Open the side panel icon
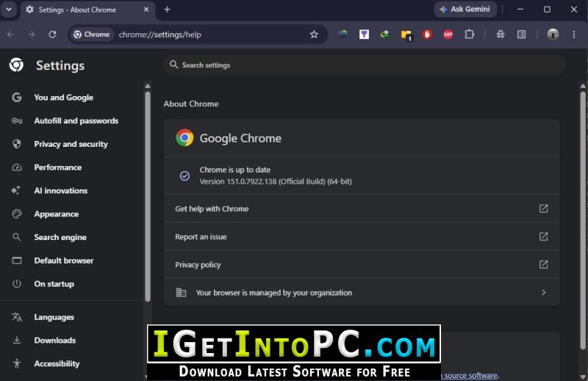The width and height of the screenshot is (588, 381). [x=521, y=35]
